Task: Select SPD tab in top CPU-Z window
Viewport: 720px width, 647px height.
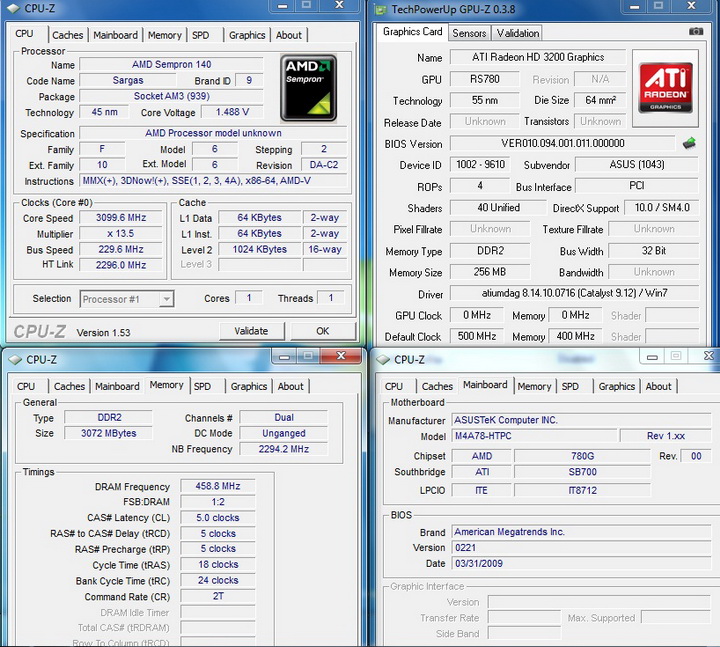Action: (201, 35)
